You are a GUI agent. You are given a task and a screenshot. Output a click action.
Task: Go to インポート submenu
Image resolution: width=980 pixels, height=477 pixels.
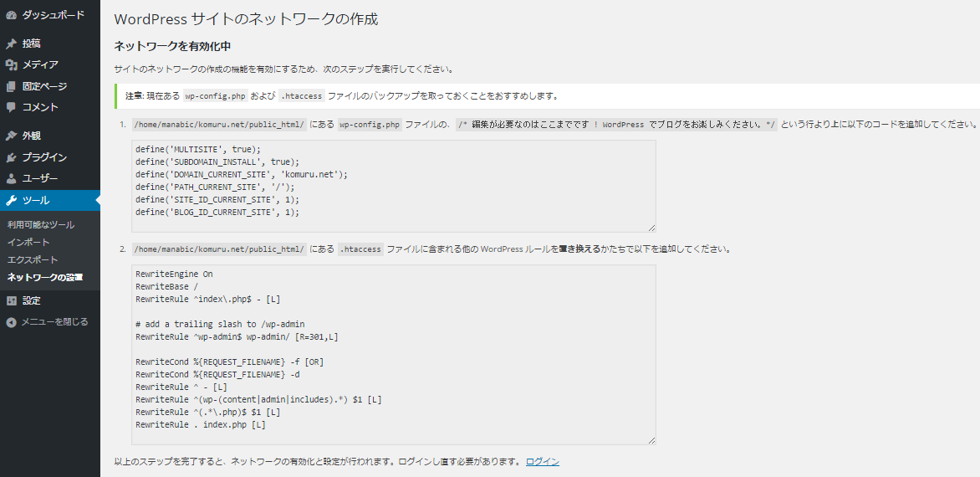(28, 242)
